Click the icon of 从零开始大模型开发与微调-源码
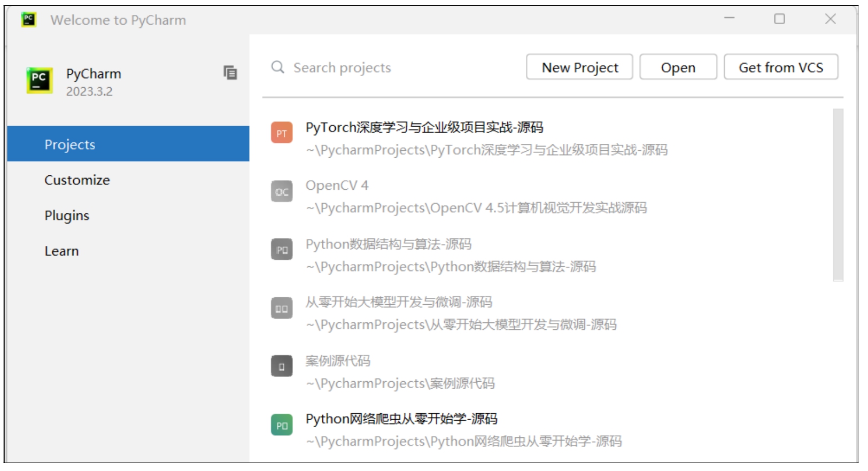The height and width of the screenshot is (471, 868). 282,308
